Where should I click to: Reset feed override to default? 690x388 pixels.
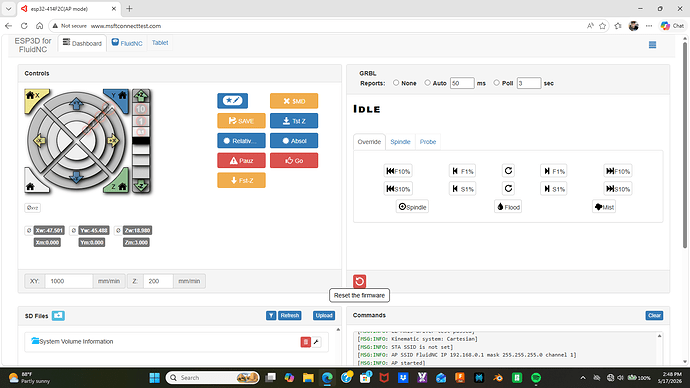coord(508,171)
